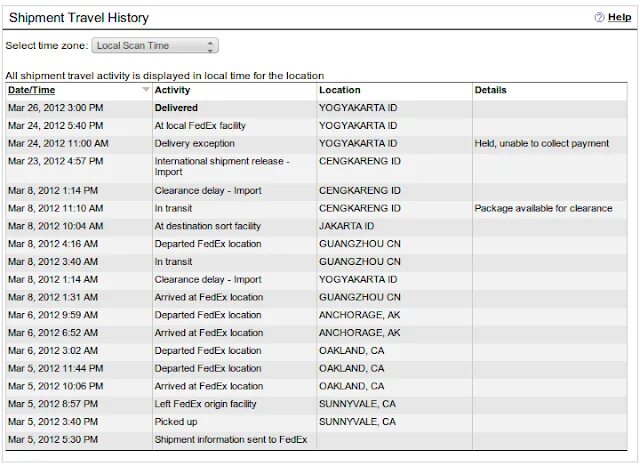640x466 pixels.
Task: Click the Details column header
Action: (490, 90)
